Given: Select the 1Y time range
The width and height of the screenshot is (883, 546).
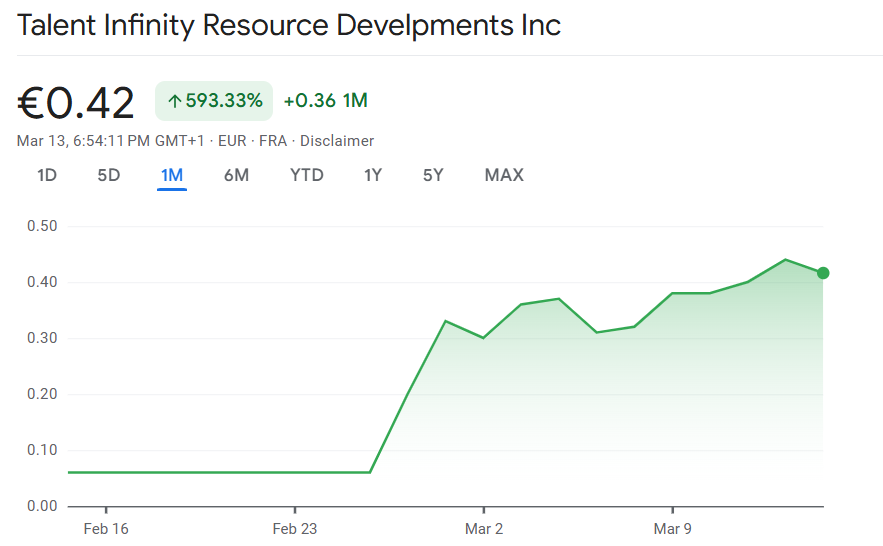Looking at the screenshot, I should (373, 176).
